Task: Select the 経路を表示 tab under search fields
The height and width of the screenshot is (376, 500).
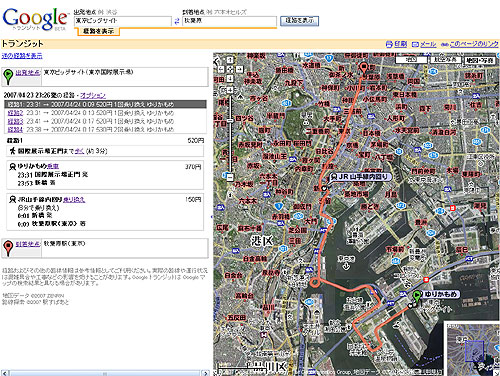Action: (98, 31)
